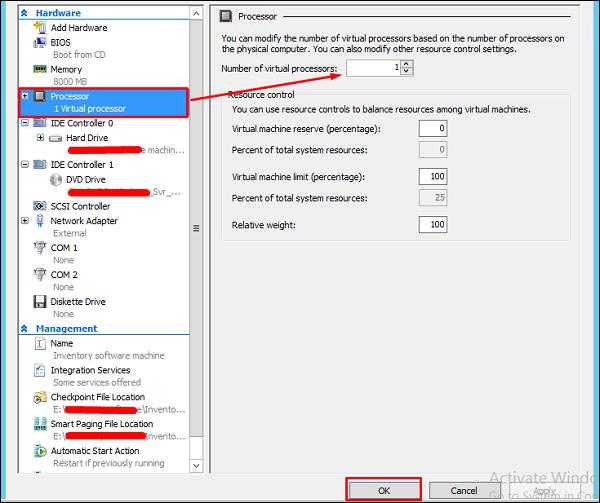
Task: Click the Automatic Start Action icon
Action: (x=40, y=451)
